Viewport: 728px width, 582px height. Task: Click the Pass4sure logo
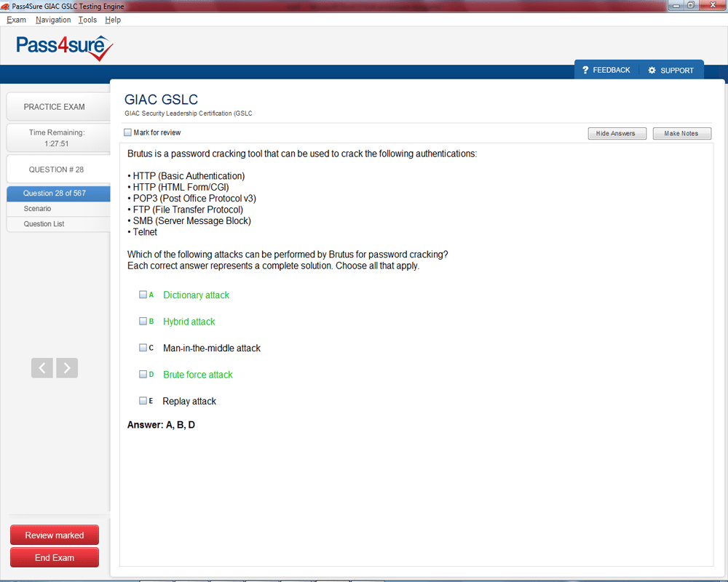tap(65, 48)
